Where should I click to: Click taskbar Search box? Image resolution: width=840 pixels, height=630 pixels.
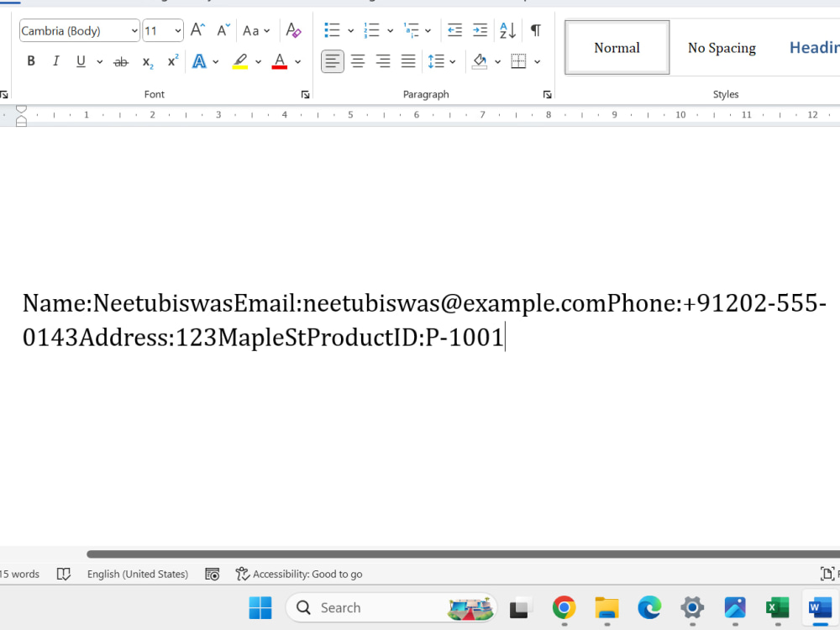[x=391, y=608]
